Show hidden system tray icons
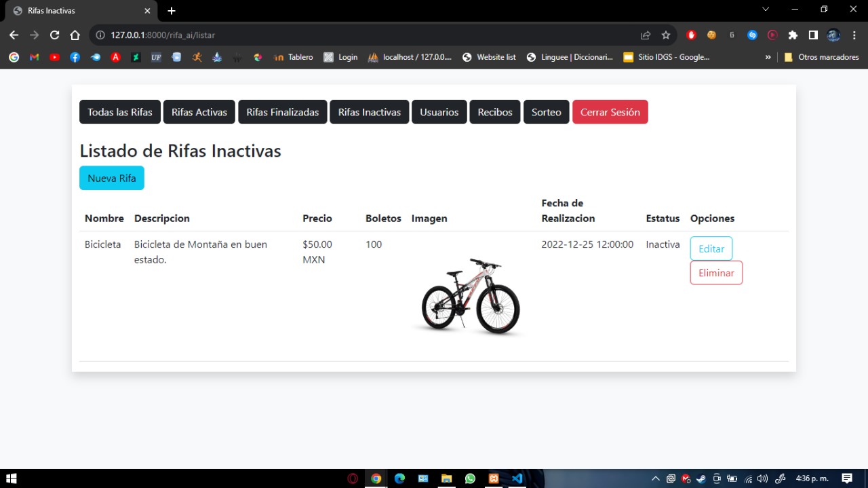Screen dimensions: 868x488 click(x=655, y=478)
